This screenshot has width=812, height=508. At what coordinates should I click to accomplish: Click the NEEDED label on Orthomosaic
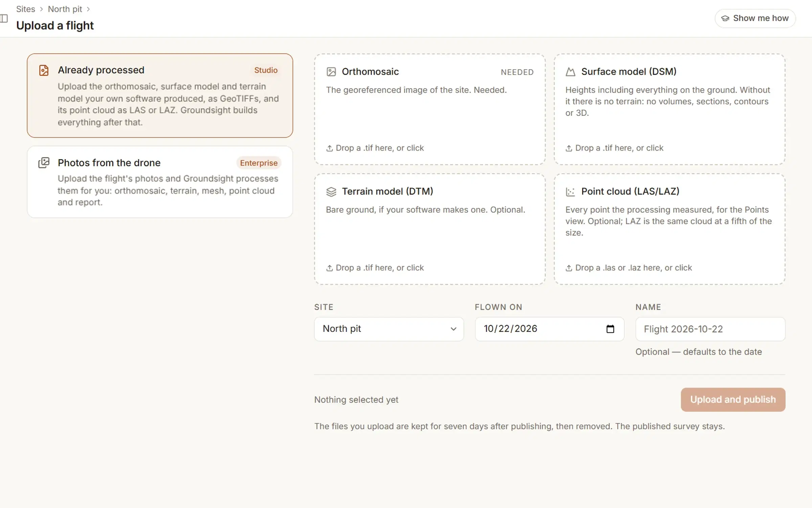pos(517,72)
